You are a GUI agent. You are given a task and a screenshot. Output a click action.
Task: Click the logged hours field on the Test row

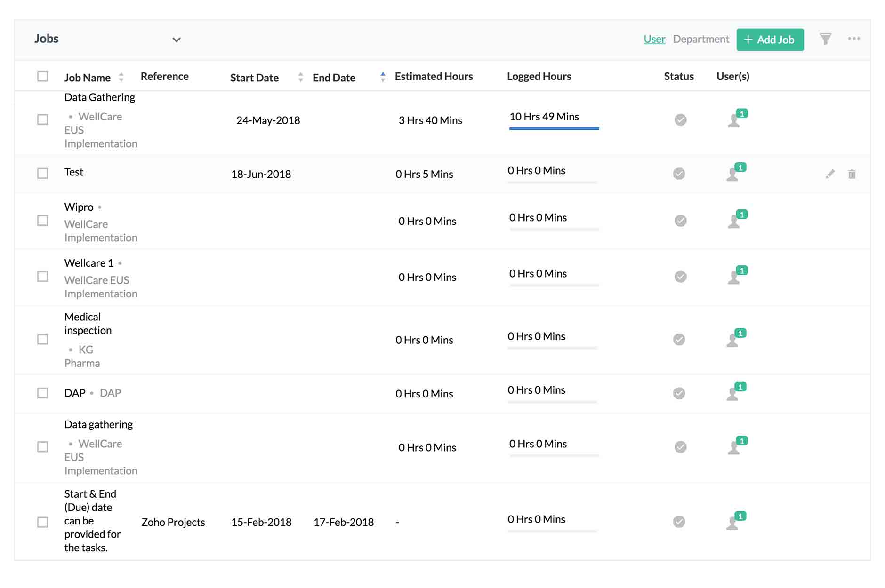(x=537, y=171)
